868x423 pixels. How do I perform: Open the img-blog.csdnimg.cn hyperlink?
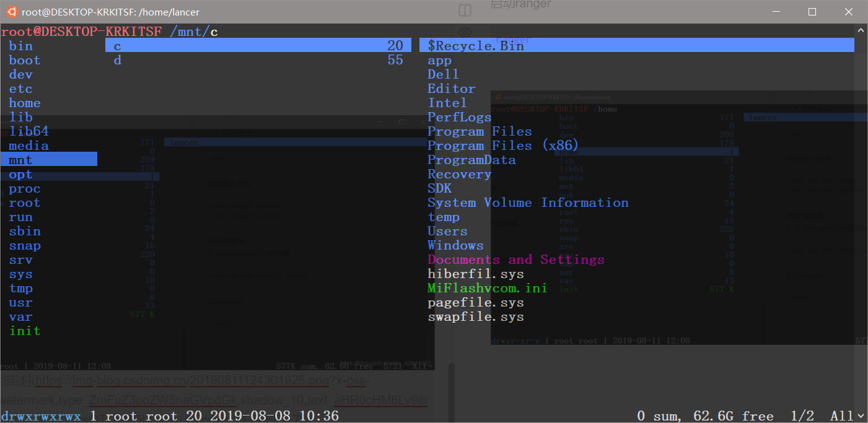point(124,380)
